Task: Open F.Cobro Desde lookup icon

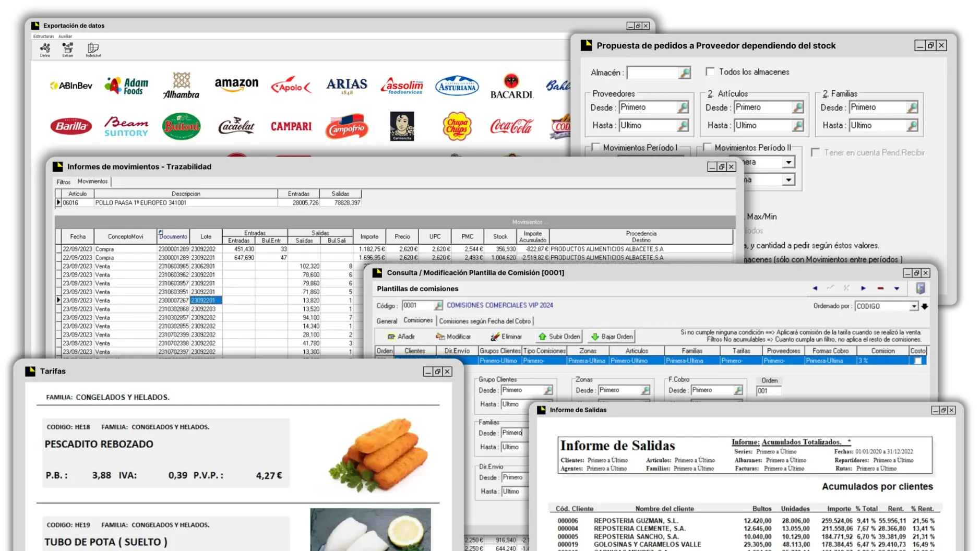Action: [x=738, y=390]
